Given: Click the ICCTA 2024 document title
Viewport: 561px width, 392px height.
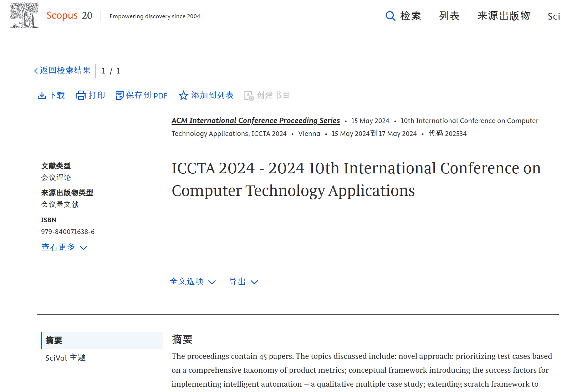Looking at the screenshot, I should click(x=356, y=179).
